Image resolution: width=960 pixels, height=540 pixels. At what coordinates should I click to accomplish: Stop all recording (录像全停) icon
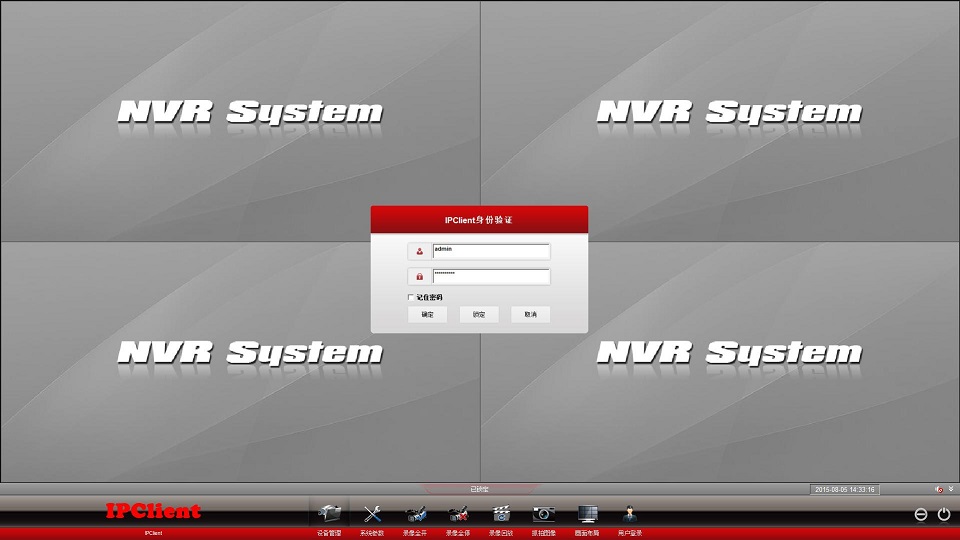458,513
